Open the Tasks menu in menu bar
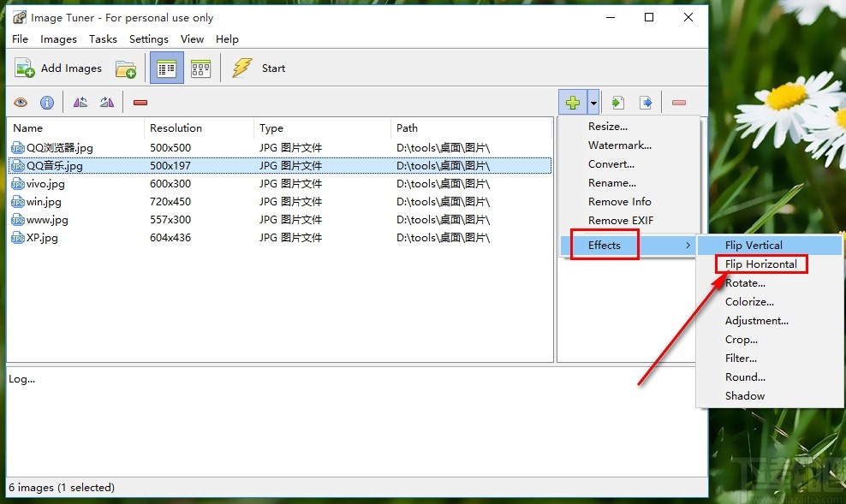Image resolution: width=846 pixels, height=504 pixels. [103, 39]
